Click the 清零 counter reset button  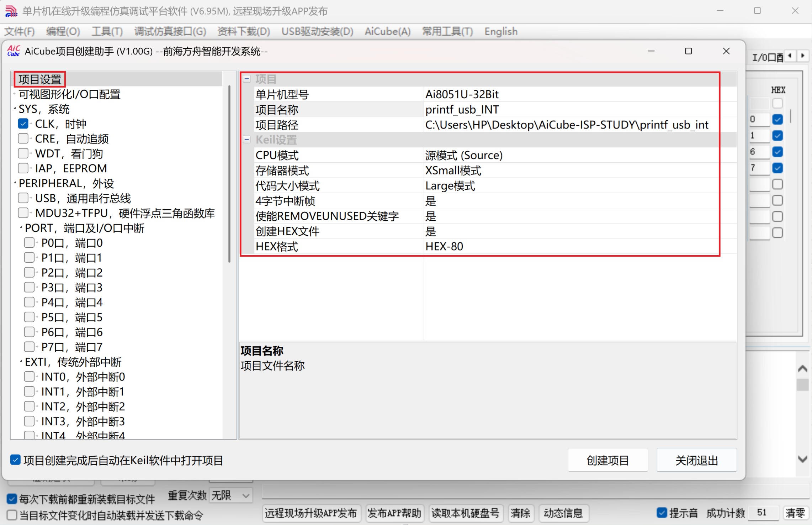click(795, 513)
